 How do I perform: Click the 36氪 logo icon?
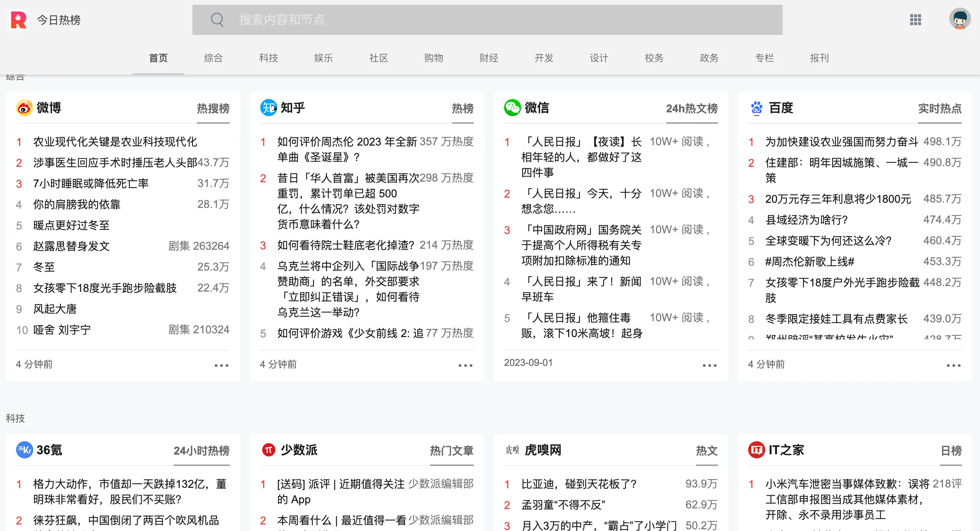24,450
